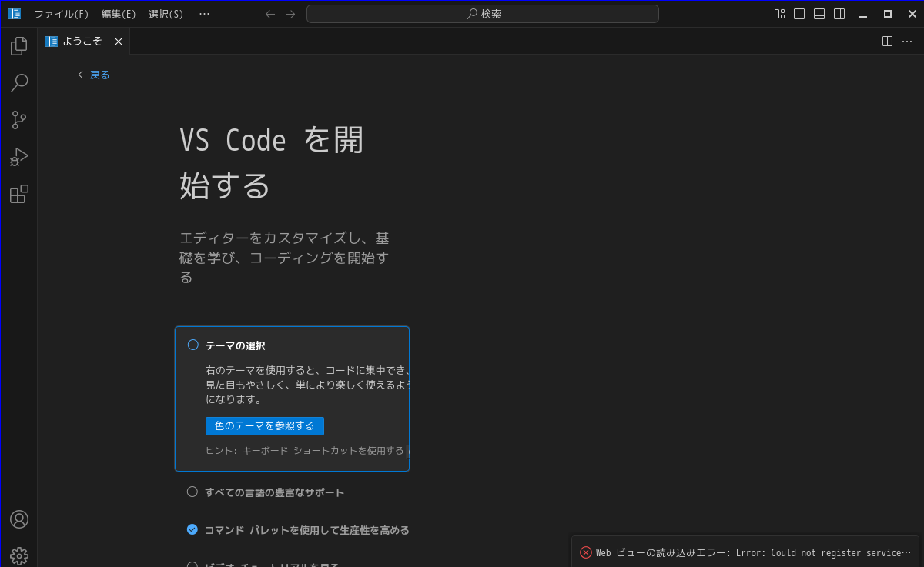Go forward with the right arrow

point(290,14)
